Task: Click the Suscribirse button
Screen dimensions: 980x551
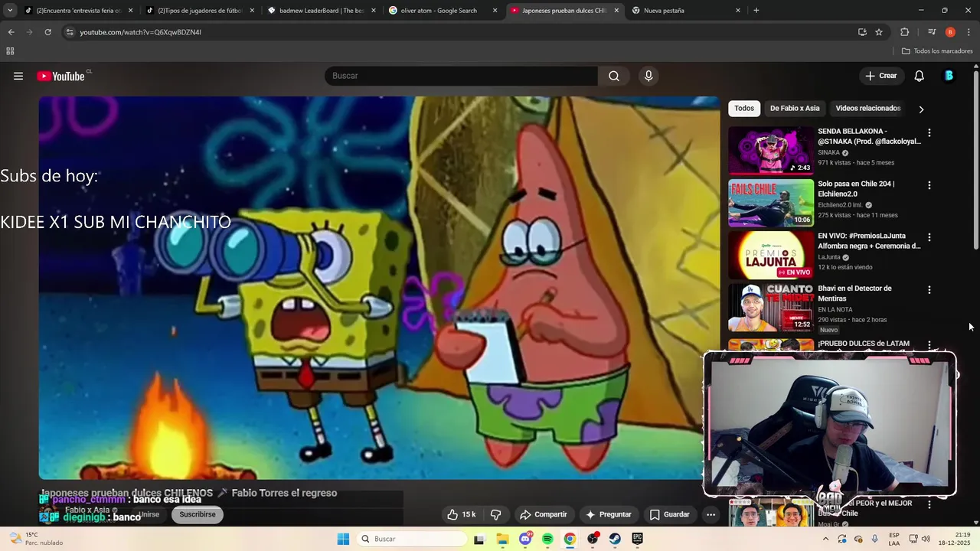Action: 198,514
